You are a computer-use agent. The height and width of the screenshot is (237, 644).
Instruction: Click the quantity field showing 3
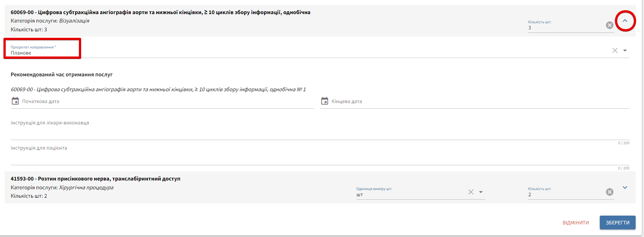click(564, 28)
